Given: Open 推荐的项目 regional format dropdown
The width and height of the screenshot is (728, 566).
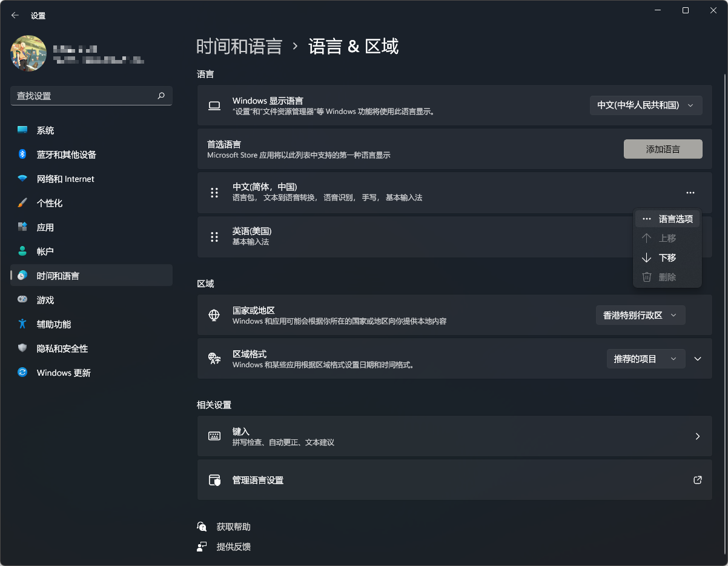Looking at the screenshot, I should coord(645,359).
